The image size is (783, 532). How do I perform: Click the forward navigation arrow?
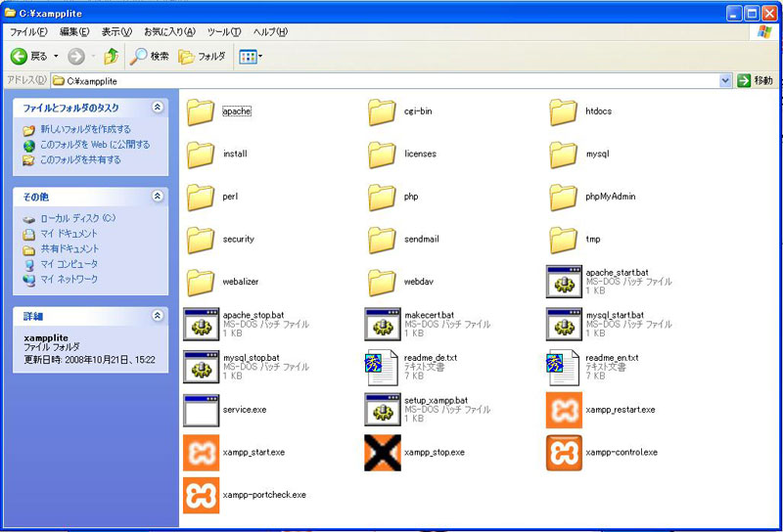(x=76, y=57)
